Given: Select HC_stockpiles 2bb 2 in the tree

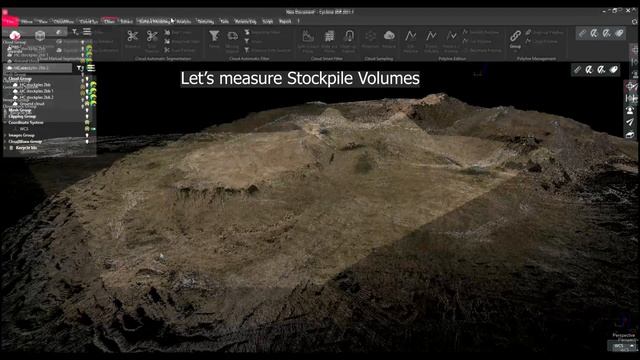Looking at the screenshot, I should pos(36,98).
